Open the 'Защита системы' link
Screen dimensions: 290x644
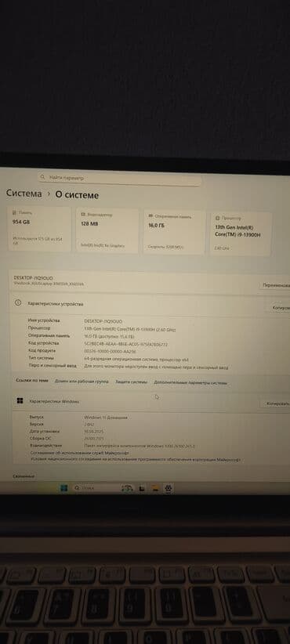pos(131,382)
